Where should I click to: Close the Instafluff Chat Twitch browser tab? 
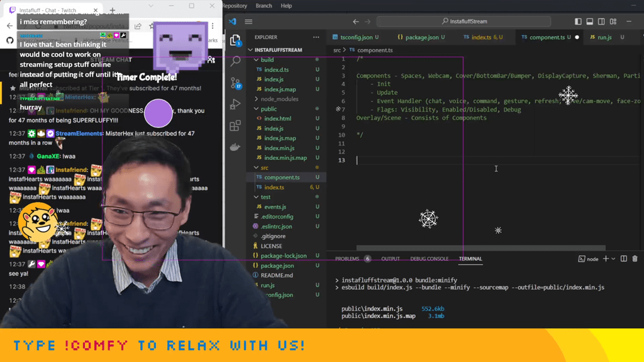(96, 10)
